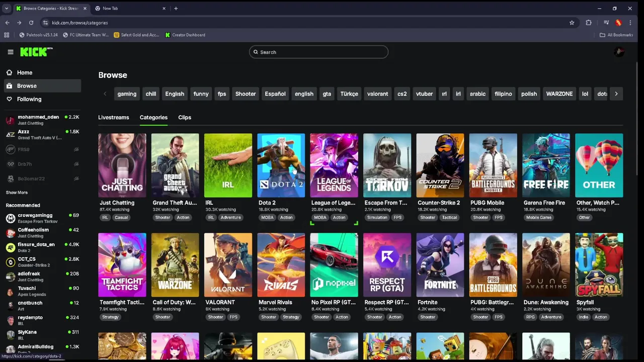Open VALORANT category title link
Screen dimensions: 644x362
(x=220, y=302)
